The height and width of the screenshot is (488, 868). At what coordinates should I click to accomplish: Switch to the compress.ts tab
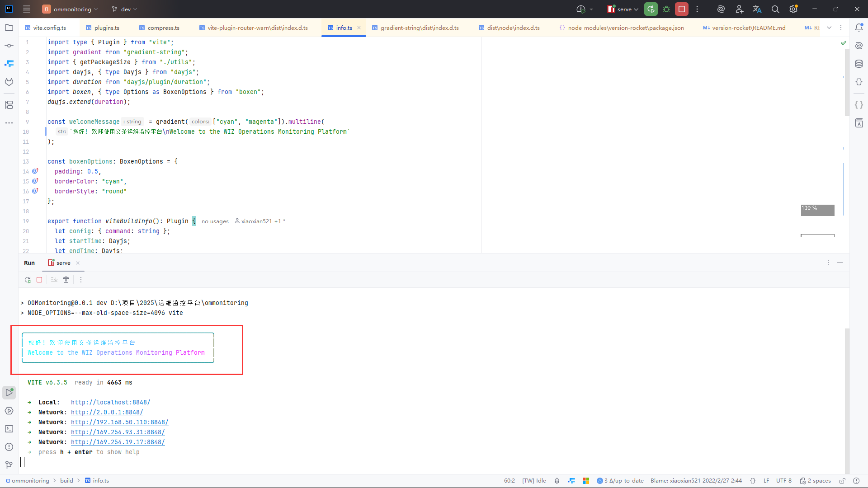point(163,28)
